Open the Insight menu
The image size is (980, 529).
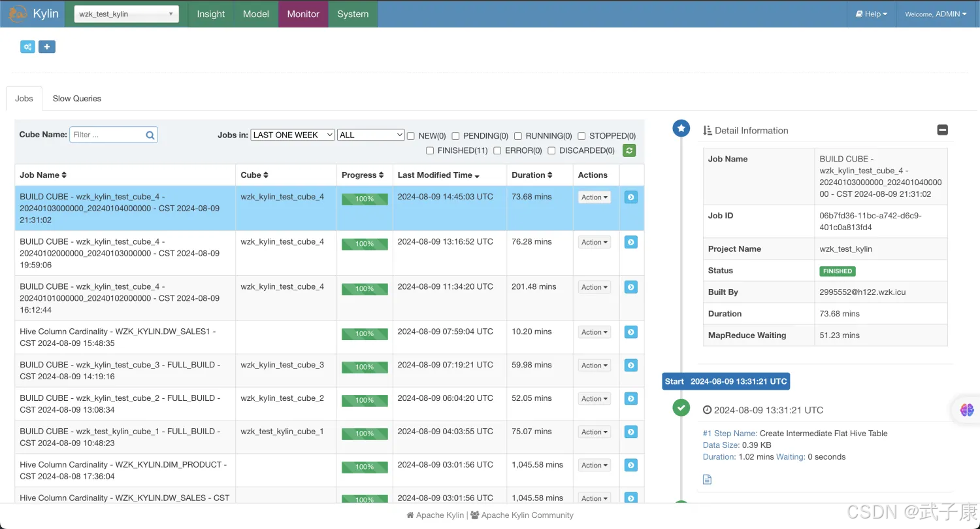[210, 14]
